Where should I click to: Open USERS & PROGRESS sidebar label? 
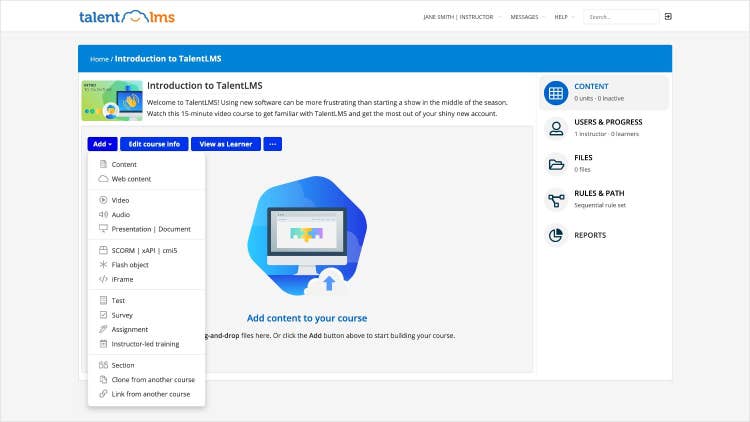(608, 122)
